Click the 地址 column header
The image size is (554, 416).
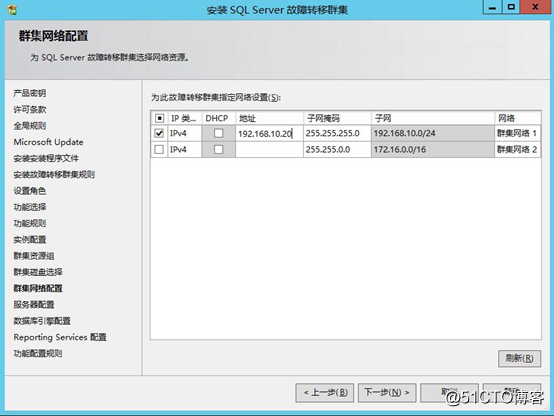tap(269, 118)
